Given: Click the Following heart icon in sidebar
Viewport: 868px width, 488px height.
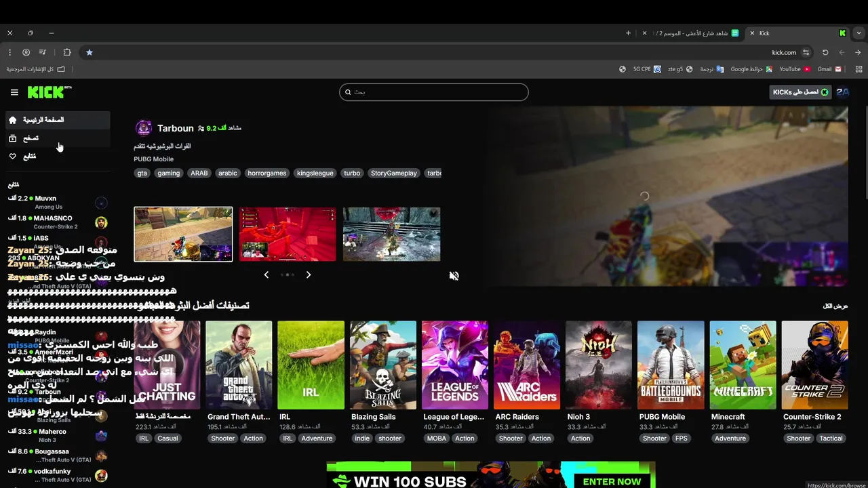Looking at the screenshot, I should pyautogui.click(x=12, y=157).
